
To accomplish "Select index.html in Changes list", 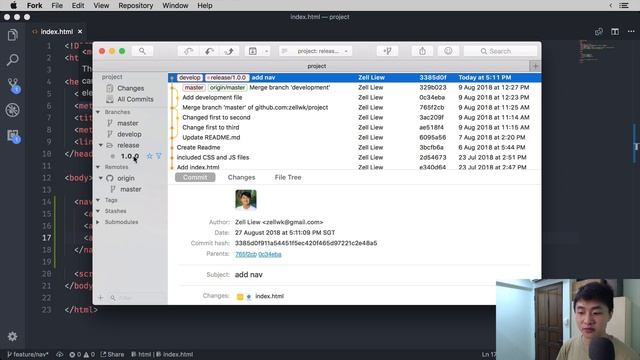I will pos(269,296).
